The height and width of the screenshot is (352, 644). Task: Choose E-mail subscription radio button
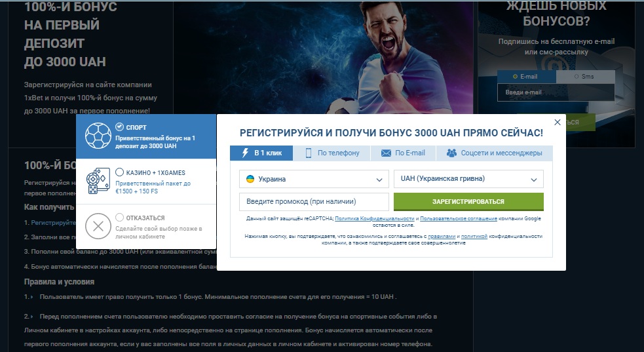click(x=515, y=77)
